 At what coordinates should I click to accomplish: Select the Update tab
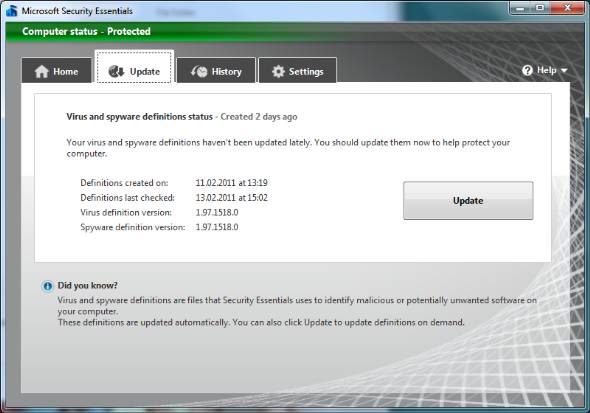134,67
